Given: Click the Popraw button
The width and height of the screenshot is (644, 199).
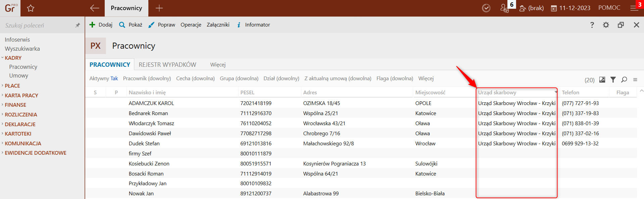Looking at the screenshot, I should (x=162, y=25).
